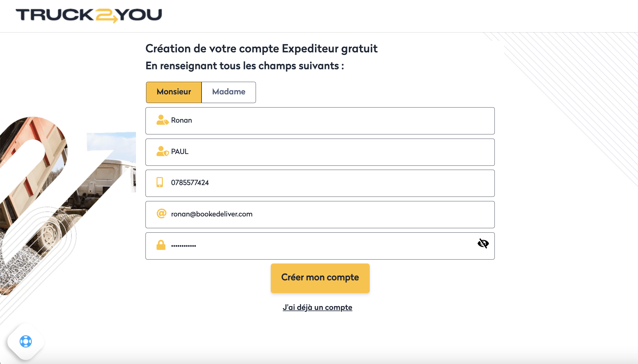
Task: Click the first name field with Ronan
Action: tap(320, 121)
